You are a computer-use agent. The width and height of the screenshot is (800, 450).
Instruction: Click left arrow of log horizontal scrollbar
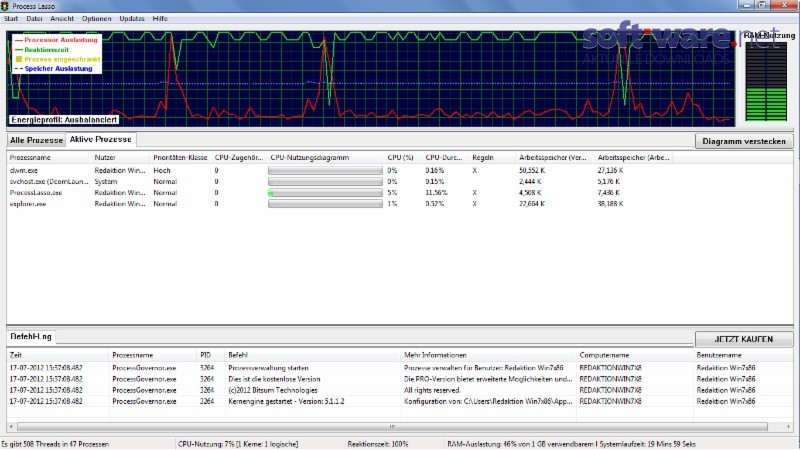tap(11, 427)
